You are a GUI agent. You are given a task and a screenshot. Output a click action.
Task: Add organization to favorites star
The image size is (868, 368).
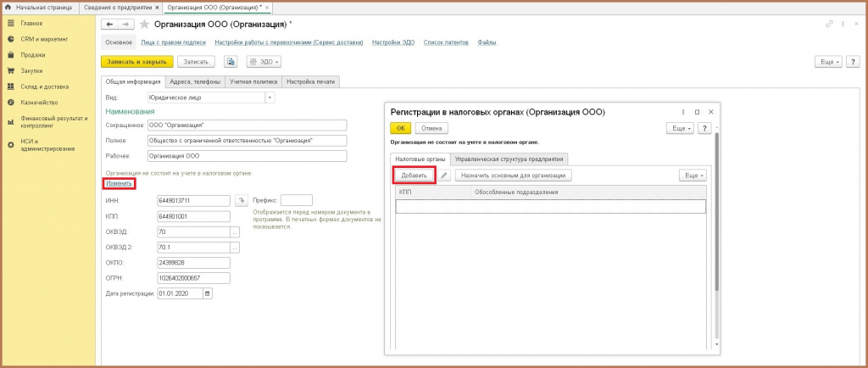pyautogui.click(x=144, y=25)
